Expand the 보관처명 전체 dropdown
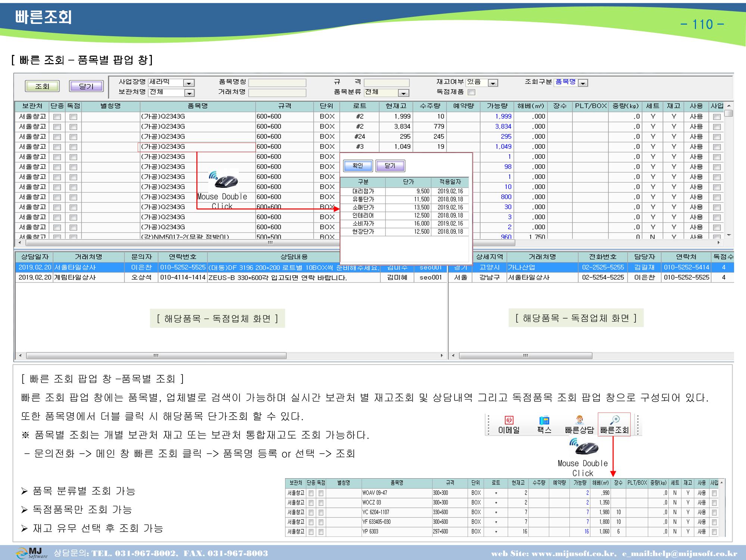746x560 pixels. tap(190, 93)
